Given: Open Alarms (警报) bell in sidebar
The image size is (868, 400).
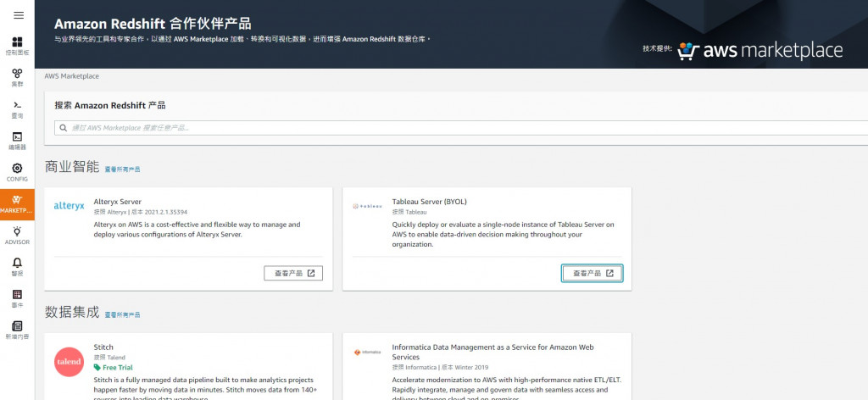Looking at the screenshot, I should coord(17,267).
